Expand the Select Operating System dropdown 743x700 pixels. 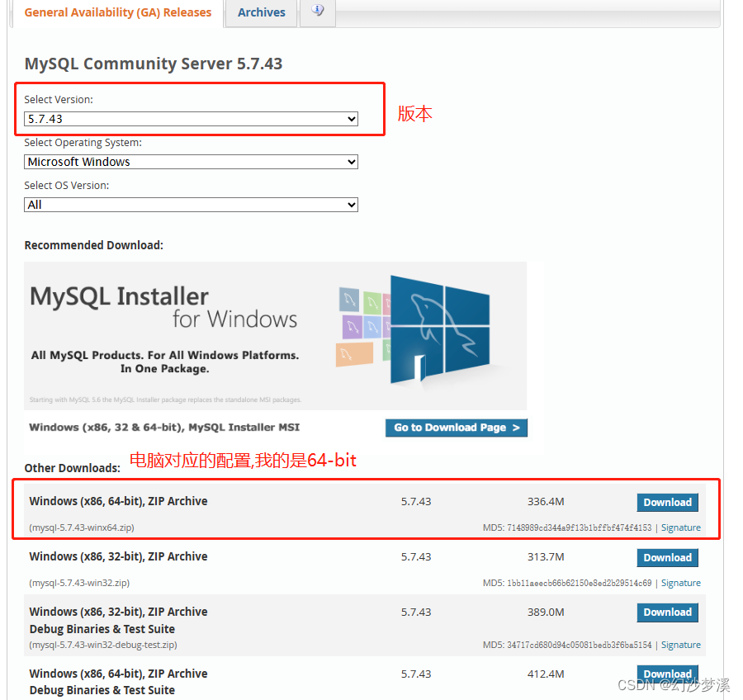click(x=191, y=162)
